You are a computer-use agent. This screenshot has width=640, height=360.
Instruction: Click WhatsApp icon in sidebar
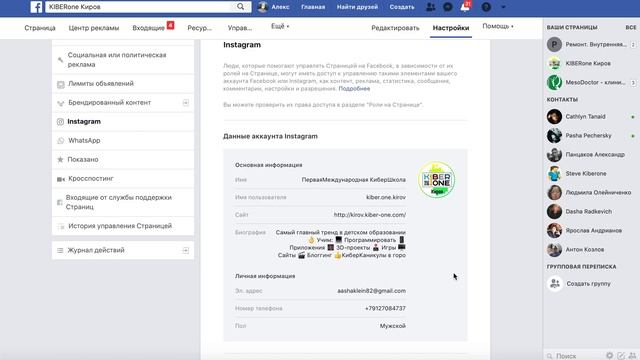click(60, 140)
